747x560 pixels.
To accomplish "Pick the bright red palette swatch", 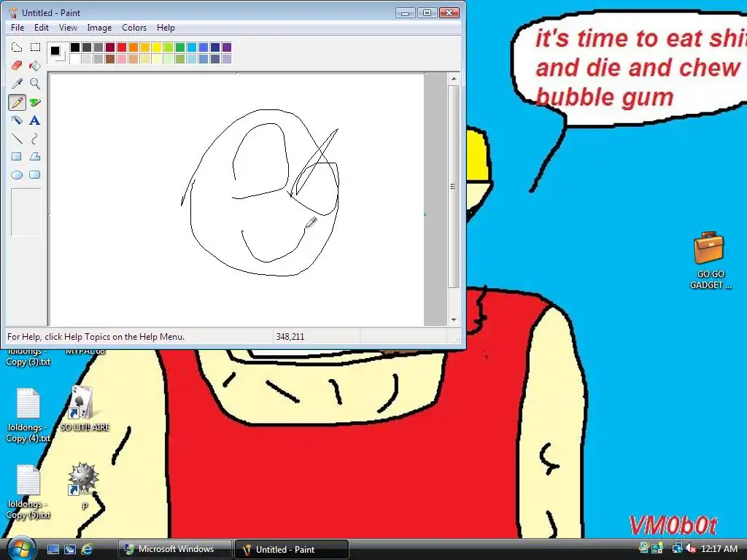I will click(122, 47).
